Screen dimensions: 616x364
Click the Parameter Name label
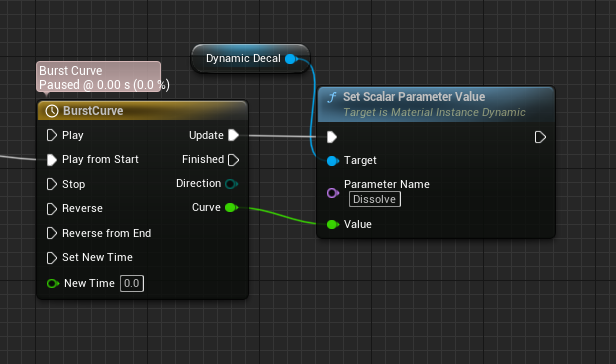point(387,184)
